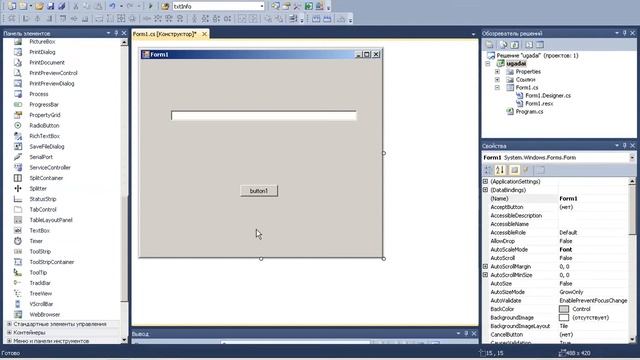Image resolution: width=640 pixels, height=360 pixels.
Task: Click the Find in Files icon left of the txtInfo box
Action: (x=165, y=6)
